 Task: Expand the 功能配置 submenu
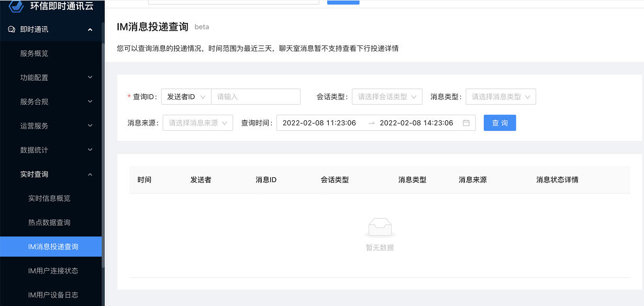[x=90, y=77]
